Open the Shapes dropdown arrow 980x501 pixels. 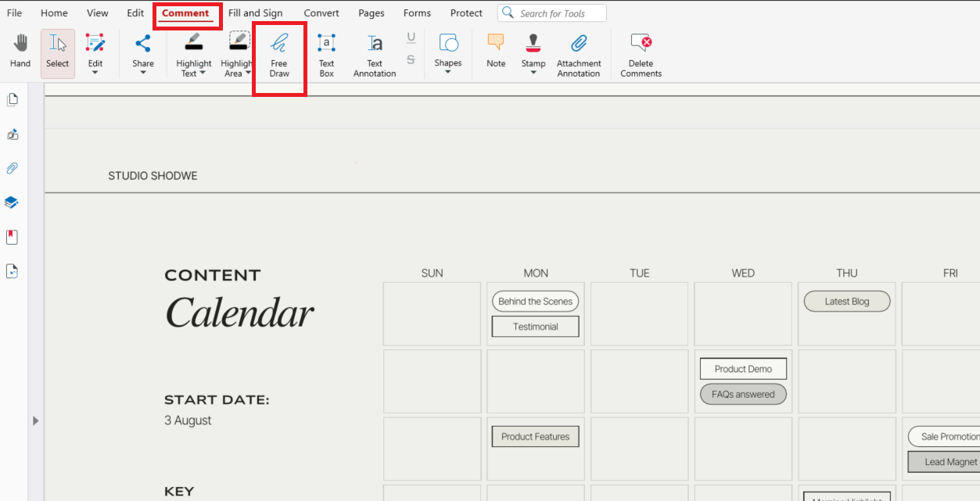pos(447,70)
